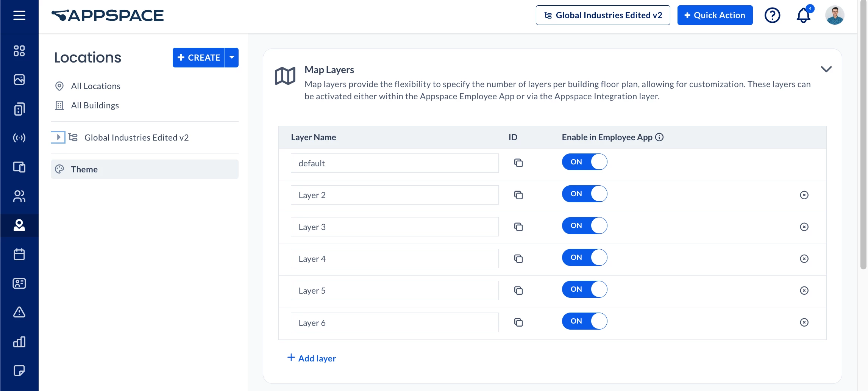Open the sticky note sidebar icon
The image size is (868, 391).
pos(19,371)
